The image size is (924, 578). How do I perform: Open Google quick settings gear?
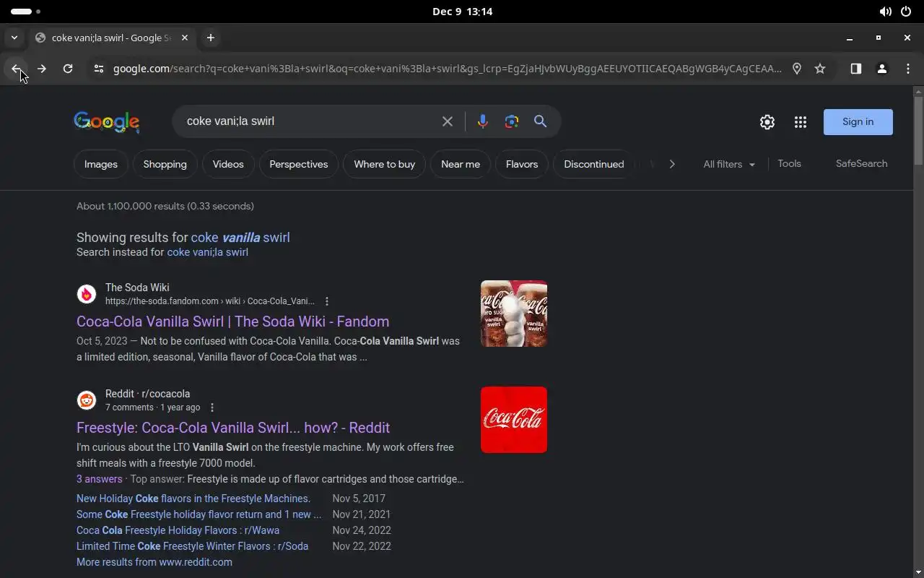tap(767, 122)
